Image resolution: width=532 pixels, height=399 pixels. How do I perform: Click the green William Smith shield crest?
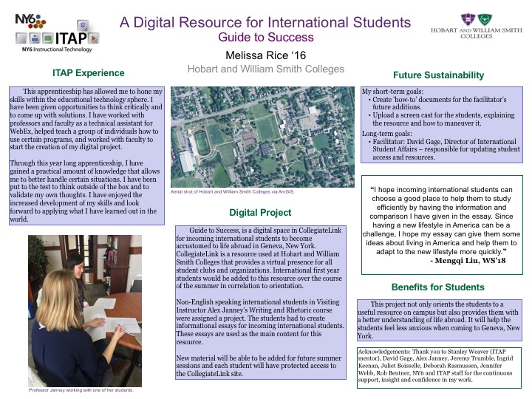tap(485, 19)
